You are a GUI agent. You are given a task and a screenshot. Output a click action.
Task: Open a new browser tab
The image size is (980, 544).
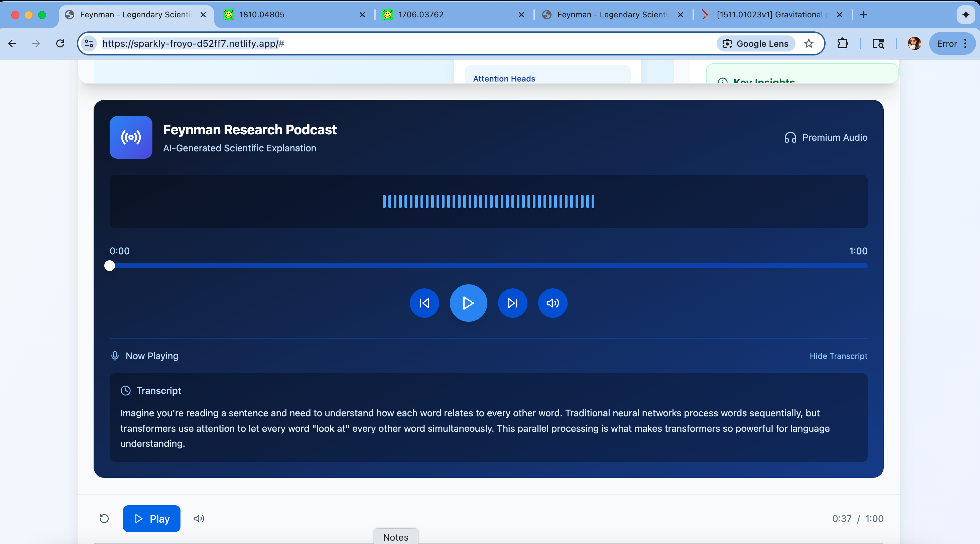[x=864, y=15]
